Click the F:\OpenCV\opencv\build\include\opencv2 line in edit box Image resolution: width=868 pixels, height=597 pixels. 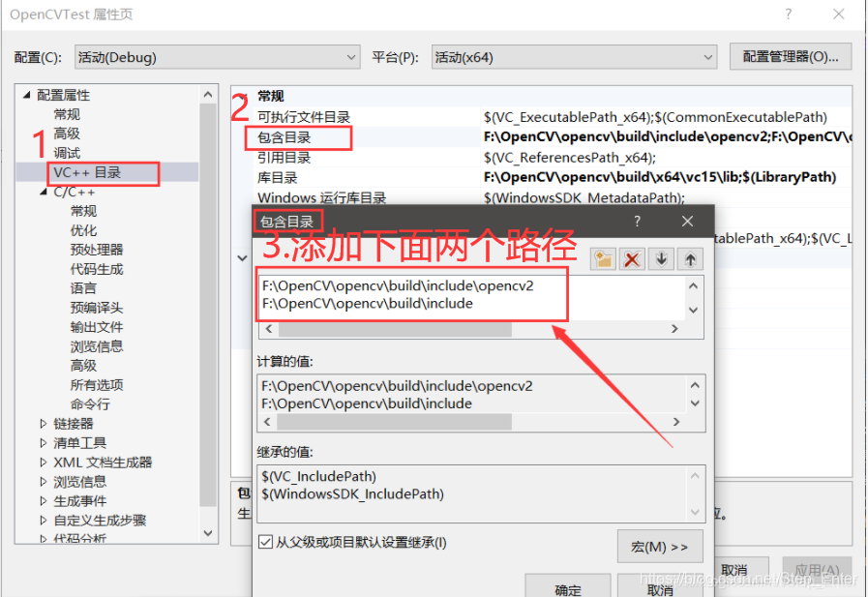click(x=398, y=286)
